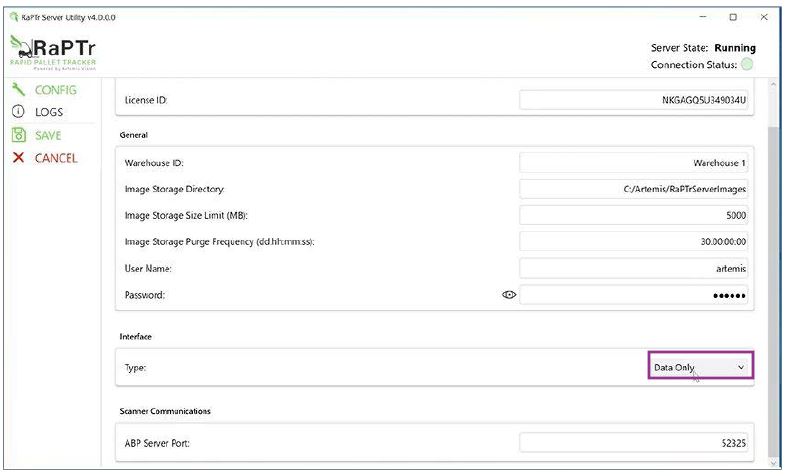Maximize the RaPTr Server Utility window
This screenshot has width=787, height=476.
point(733,17)
